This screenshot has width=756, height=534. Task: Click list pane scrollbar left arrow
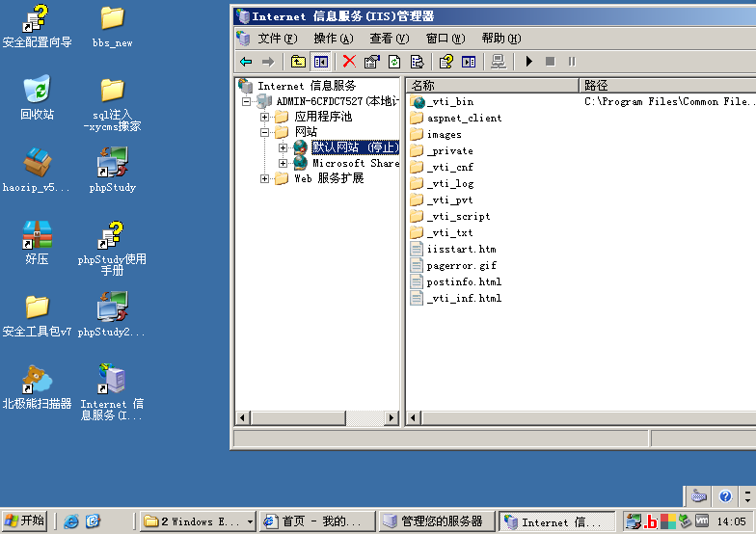pyautogui.click(x=414, y=418)
